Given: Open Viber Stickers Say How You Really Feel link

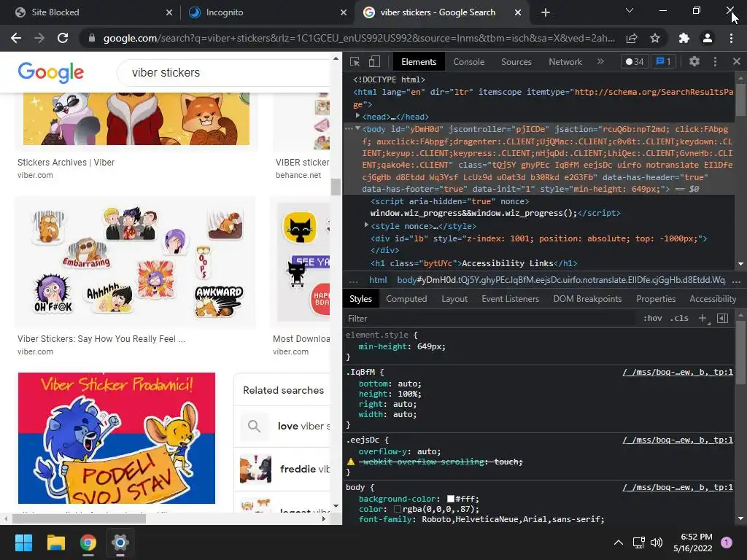Looking at the screenshot, I should 101,339.
